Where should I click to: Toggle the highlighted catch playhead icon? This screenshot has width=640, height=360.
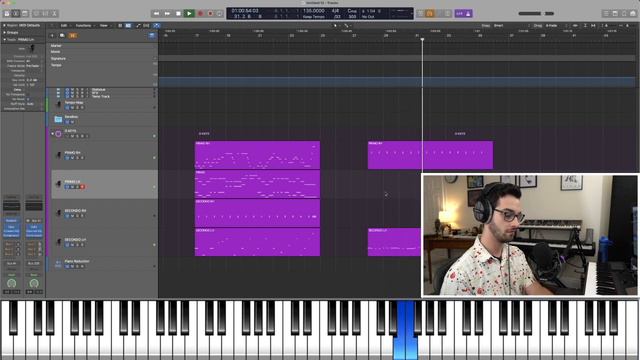tap(156, 25)
